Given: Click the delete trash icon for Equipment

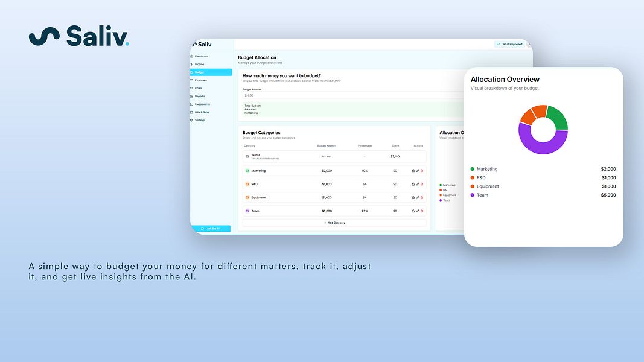Looking at the screenshot, I should (422, 198).
